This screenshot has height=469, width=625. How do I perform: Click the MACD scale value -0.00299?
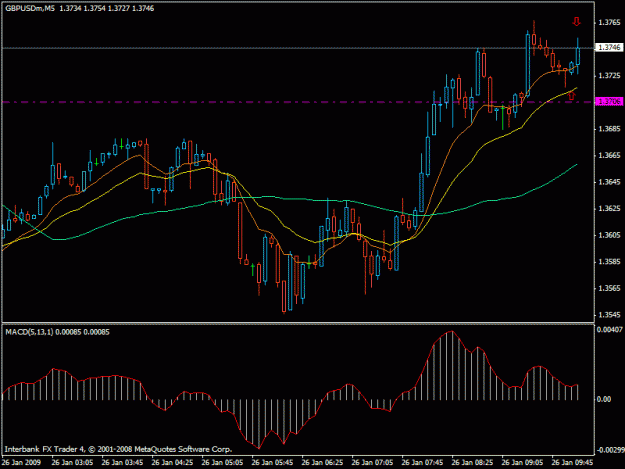coord(610,450)
